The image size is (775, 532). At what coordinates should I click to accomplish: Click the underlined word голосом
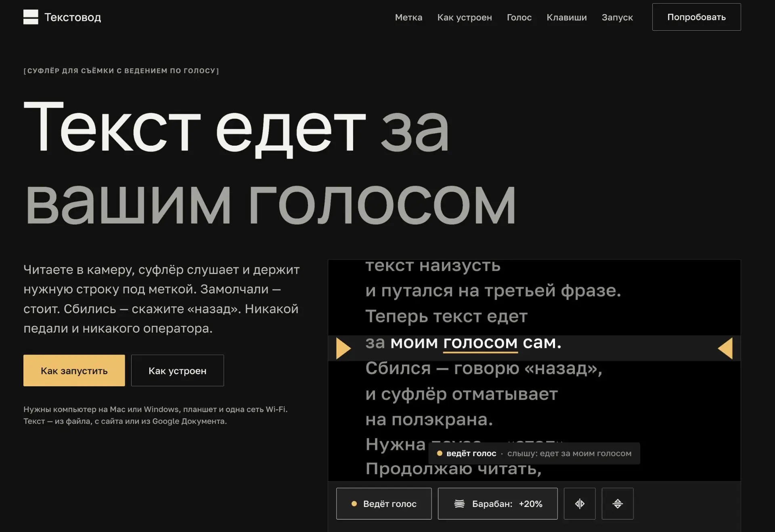pos(480,343)
